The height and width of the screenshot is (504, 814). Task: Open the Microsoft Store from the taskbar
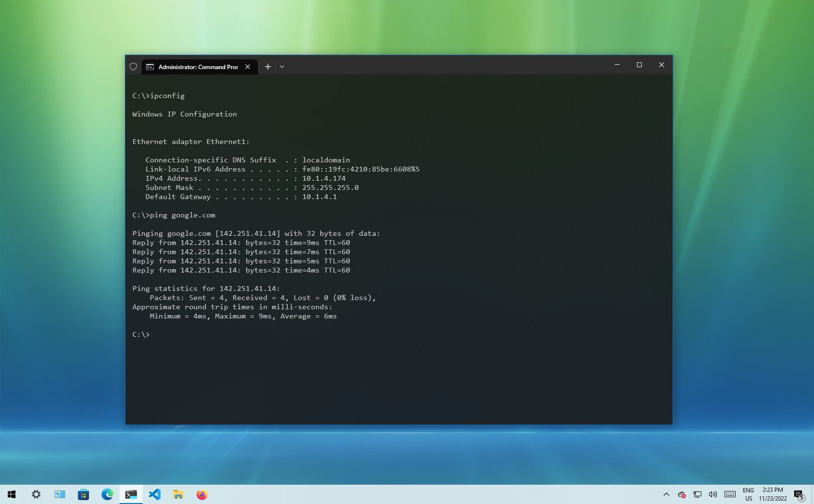pos(83,494)
